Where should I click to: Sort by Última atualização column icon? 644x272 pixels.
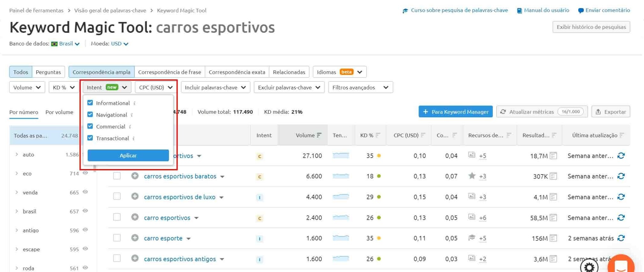(622, 135)
